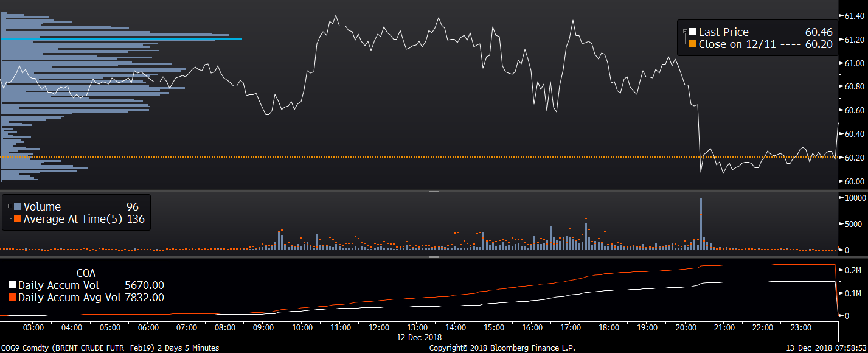
Task: Select the Last Price legend label
Action: pos(723,32)
